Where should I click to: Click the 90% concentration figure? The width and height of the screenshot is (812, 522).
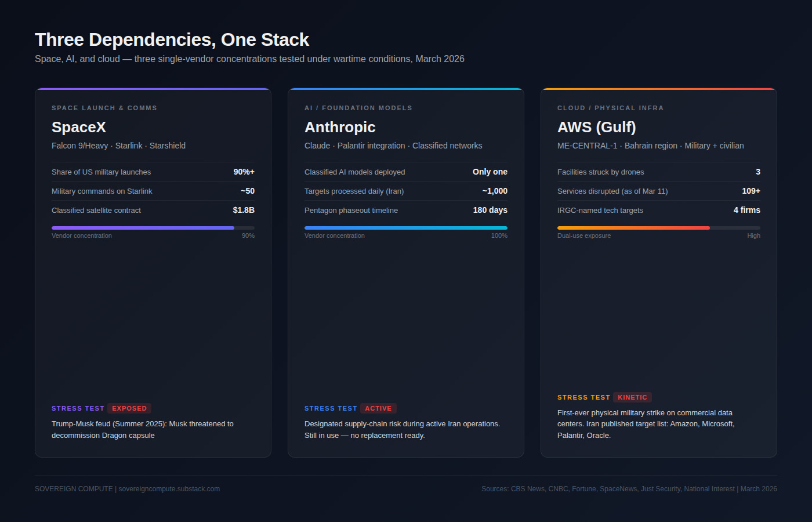[248, 235]
